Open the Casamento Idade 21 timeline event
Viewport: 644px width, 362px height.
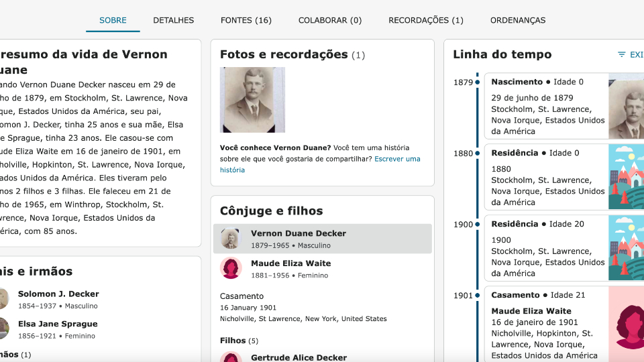[564, 324]
